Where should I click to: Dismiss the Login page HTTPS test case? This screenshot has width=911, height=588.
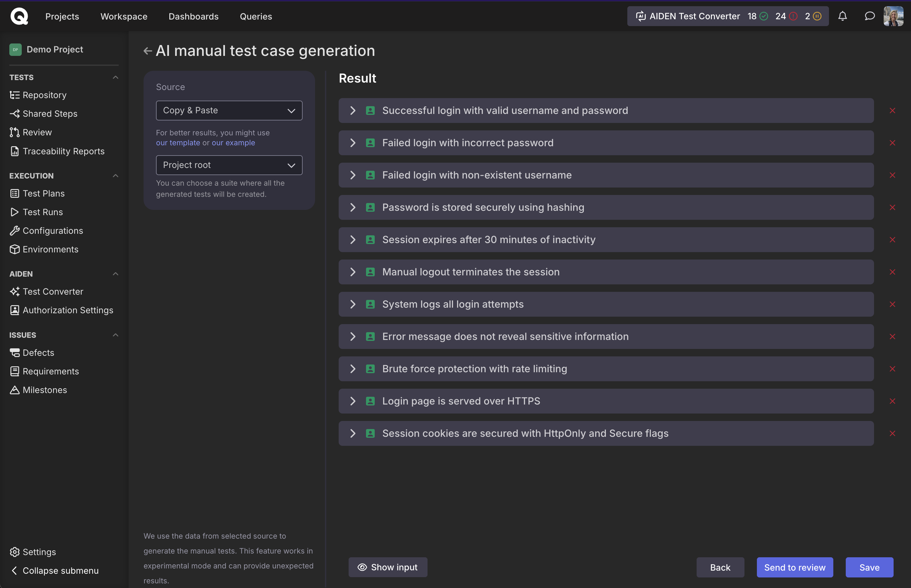893,401
